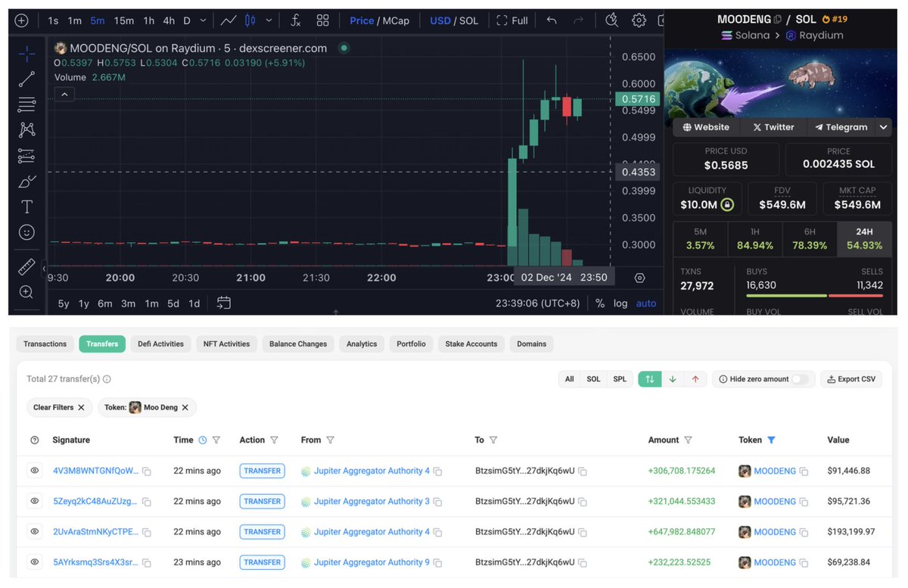Switch to the Transactions tab
Screen dimensions: 908x588
(x=45, y=344)
